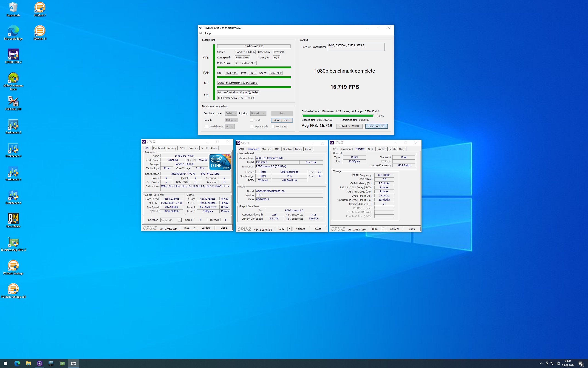The height and width of the screenshot is (368, 588).
Task: Click the Abort / Reset button
Action: (282, 120)
